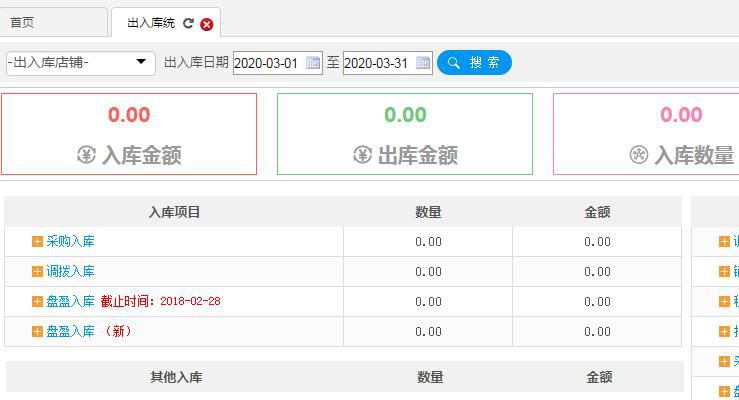Click 数量 header in 入库项目 table
739x400 pixels.
pos(428,212)
